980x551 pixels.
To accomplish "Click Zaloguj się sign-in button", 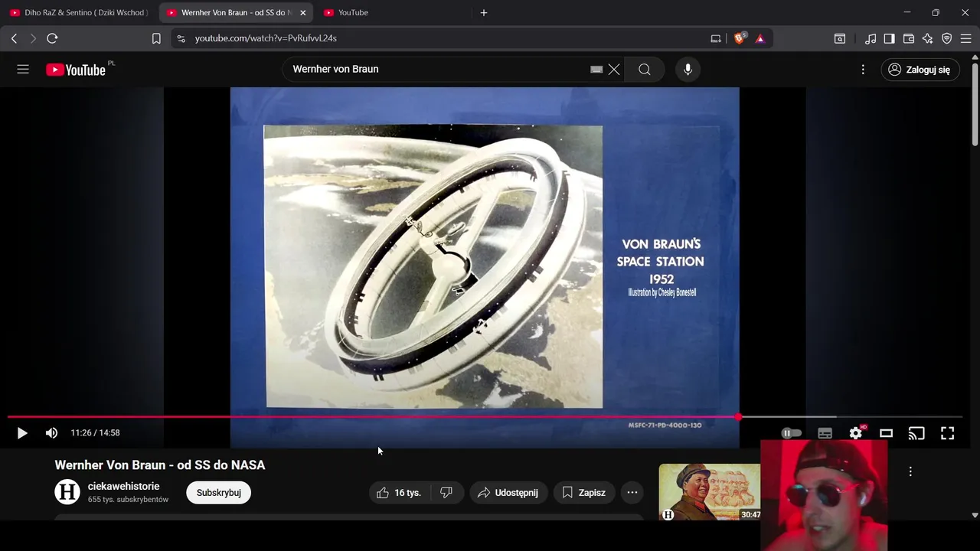I will [x=920, y=70].
